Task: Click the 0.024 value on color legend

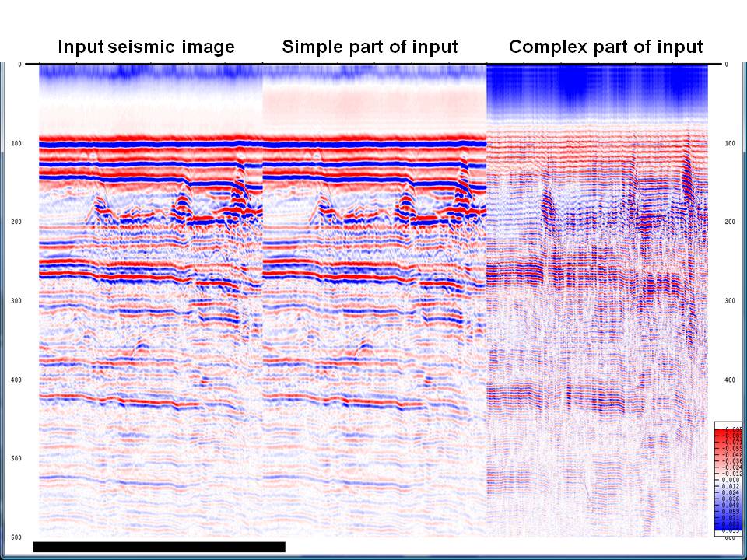Action: pyautogui.click(x=731, y=492)
